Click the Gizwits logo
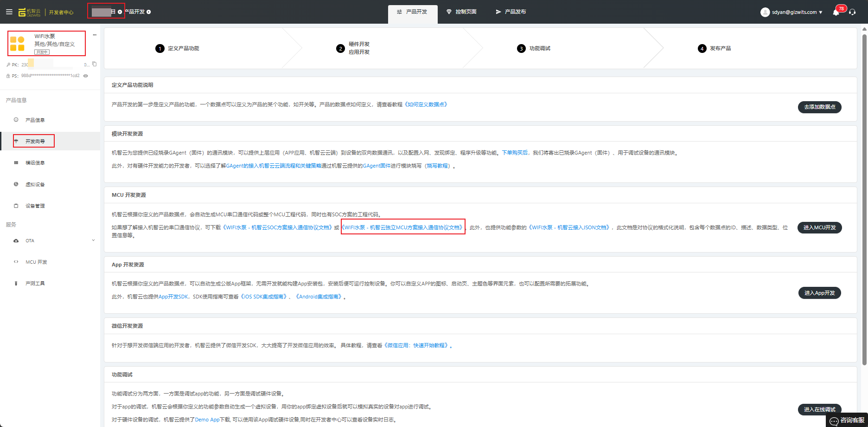Viewport: 868px width, 427px height. coord(30,12)
